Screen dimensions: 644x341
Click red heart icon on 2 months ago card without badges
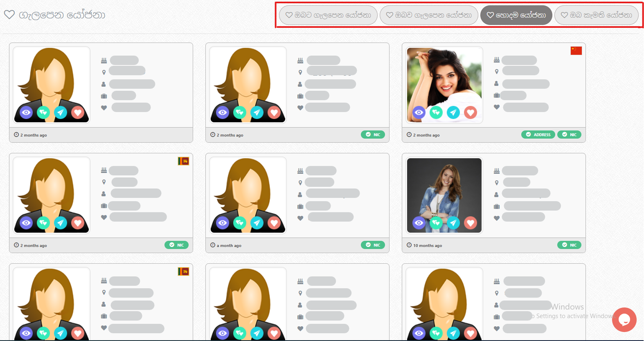click(x=78, y=112)
